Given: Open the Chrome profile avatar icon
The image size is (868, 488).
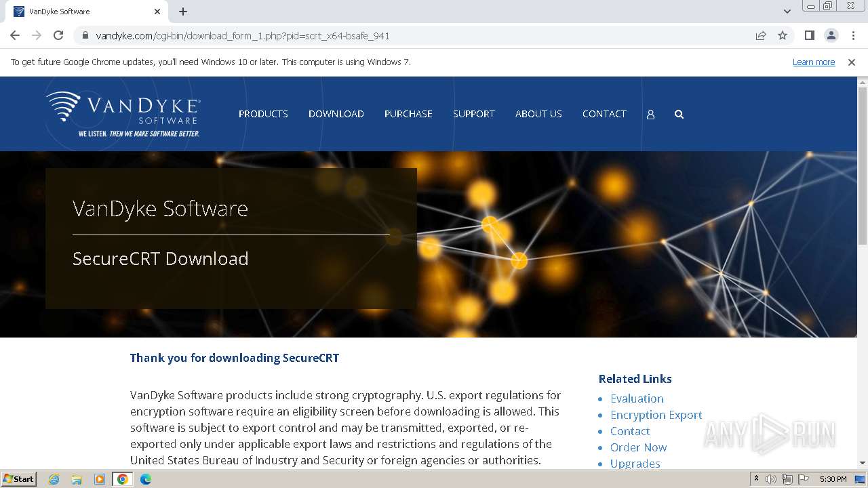Looking at the screenshot, I should (831, 35).
